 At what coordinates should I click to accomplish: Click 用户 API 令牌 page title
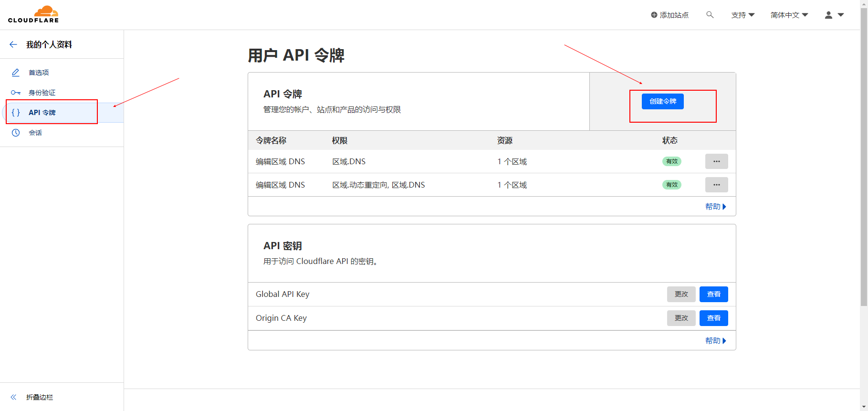click(x=296, y=55)
